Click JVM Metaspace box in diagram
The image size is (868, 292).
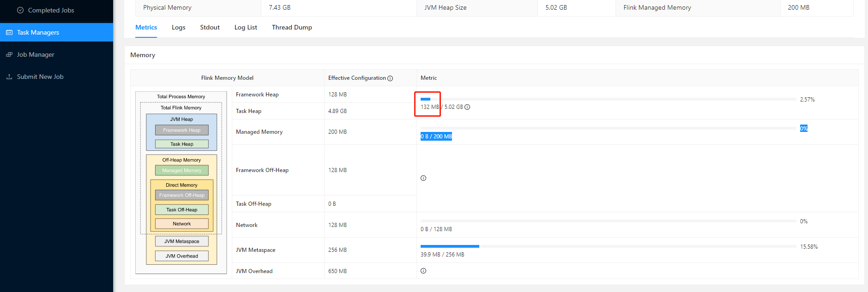[182, 241]
